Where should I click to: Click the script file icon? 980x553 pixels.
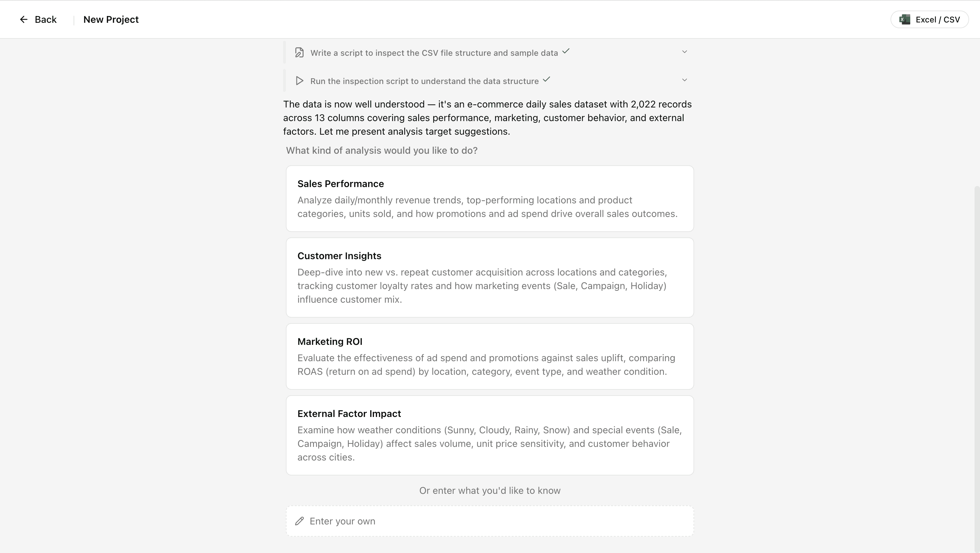coord(299,52)
